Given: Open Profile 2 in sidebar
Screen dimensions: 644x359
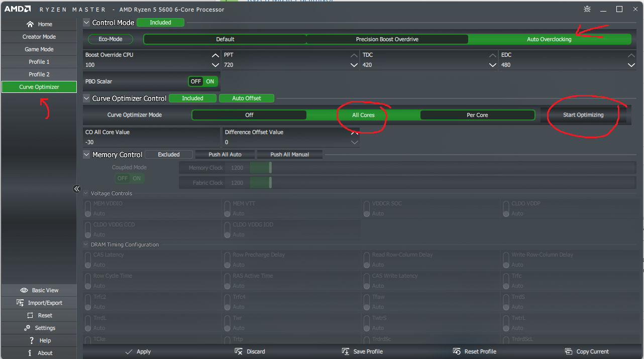Looking at the screenshot, I should coord(39,74).
